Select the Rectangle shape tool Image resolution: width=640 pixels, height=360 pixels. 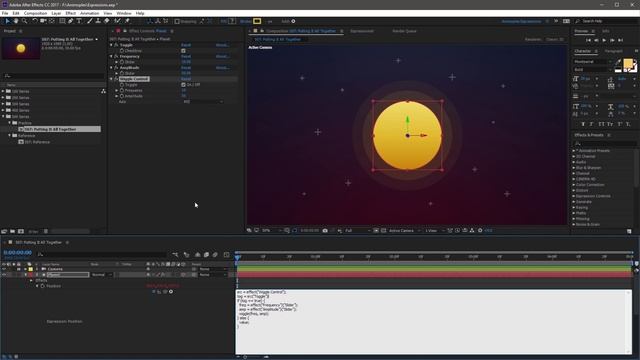pos(62,21)
